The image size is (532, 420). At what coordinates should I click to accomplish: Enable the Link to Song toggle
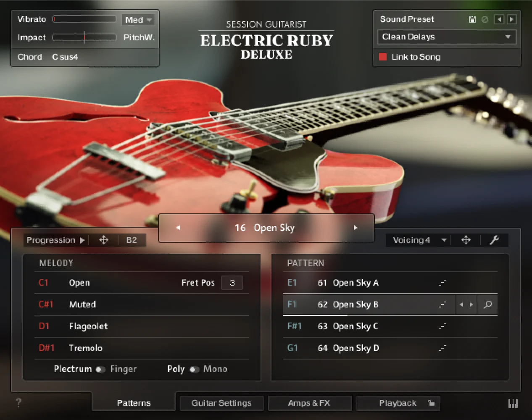383,57
